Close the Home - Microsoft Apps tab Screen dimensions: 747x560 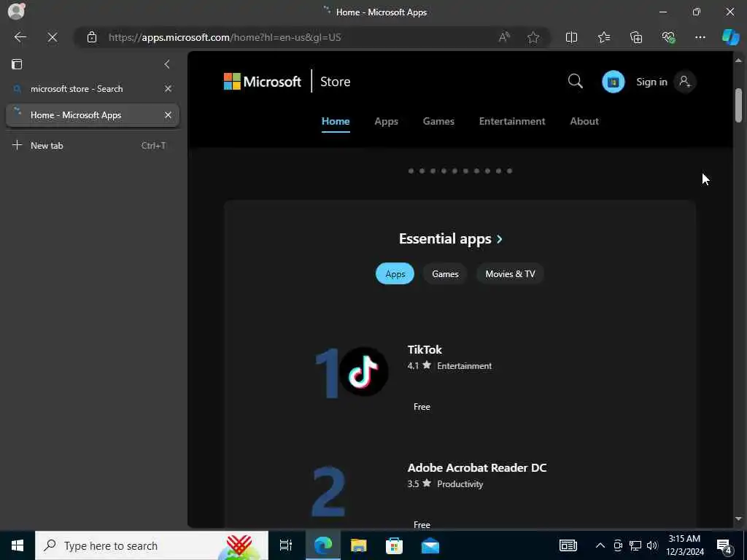168,114
